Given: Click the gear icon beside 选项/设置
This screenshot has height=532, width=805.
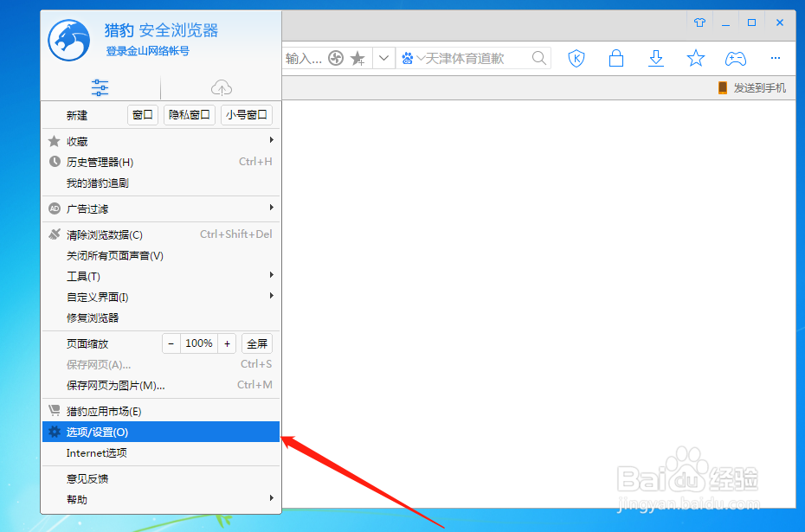Looking at the screenshot, I should [x=55, y=432].
